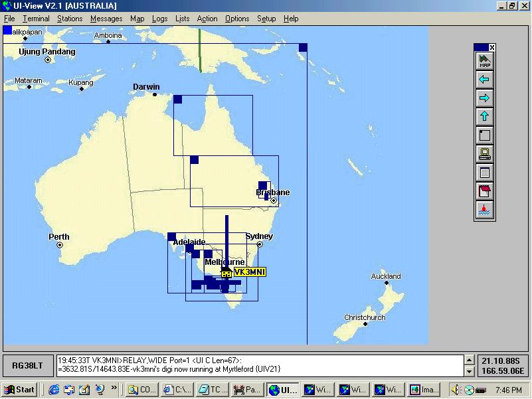Click the blank window icon in toolbar

[x=484, y=135]
